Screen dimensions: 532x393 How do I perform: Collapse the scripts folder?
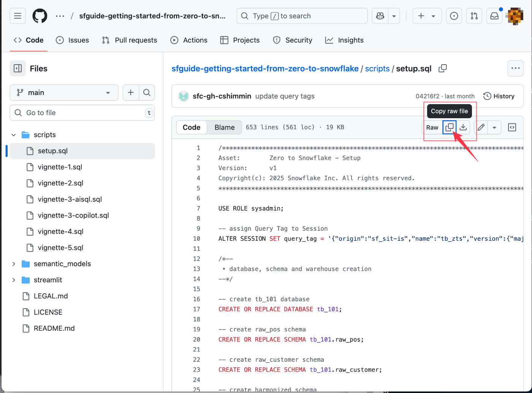coord(14,135)
